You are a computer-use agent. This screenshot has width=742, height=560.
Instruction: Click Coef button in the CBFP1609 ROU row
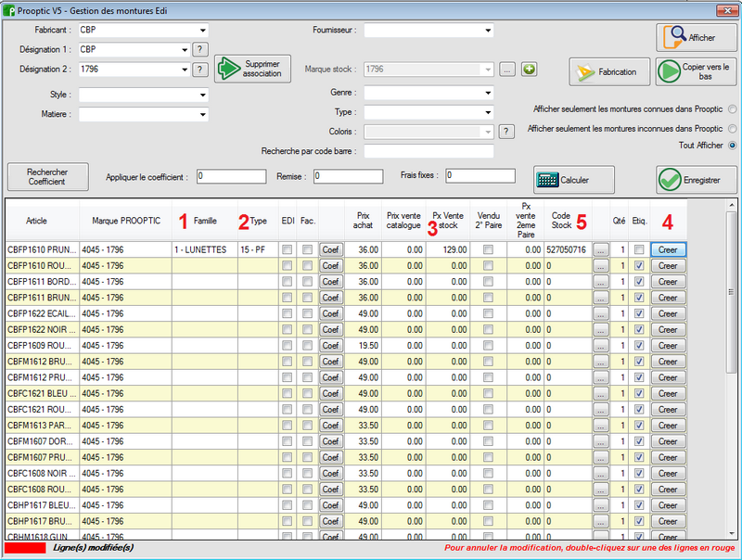tap(331, 346)
